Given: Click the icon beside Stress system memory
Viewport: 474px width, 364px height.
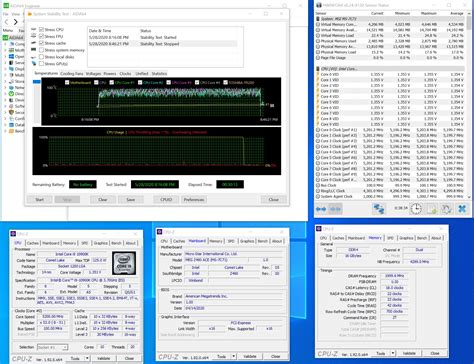Looking at the screenshot, I should [x=34, y=50].
